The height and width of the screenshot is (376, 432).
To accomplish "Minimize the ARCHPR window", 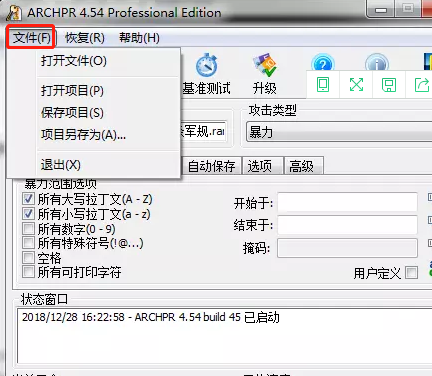I will point(381,9).
